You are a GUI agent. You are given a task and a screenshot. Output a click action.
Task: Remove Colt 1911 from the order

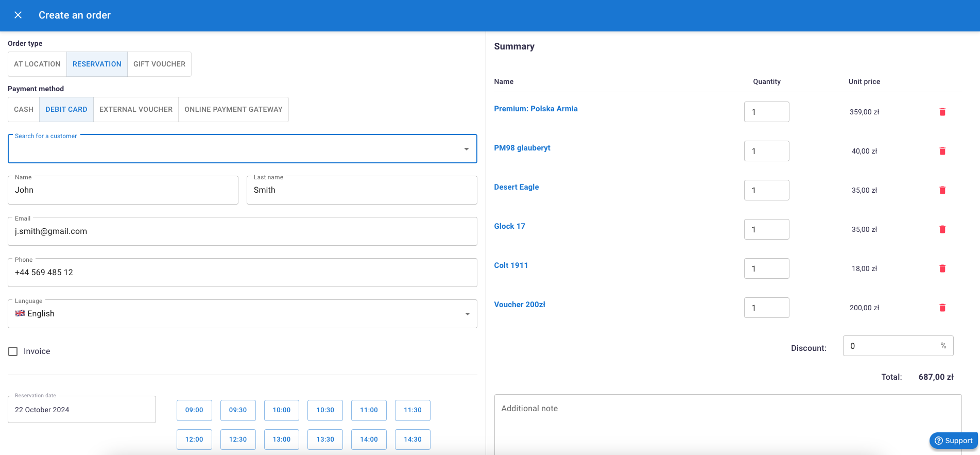pos(942,268)
